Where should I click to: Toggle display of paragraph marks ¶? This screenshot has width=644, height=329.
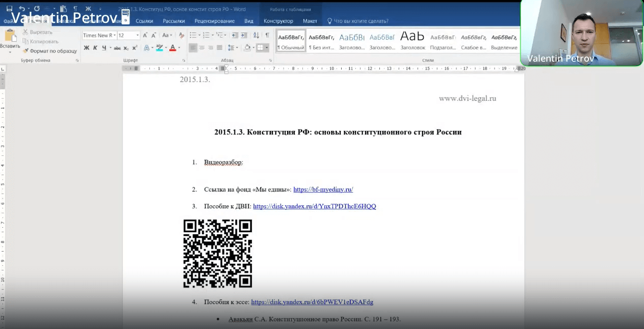(267, 35)
